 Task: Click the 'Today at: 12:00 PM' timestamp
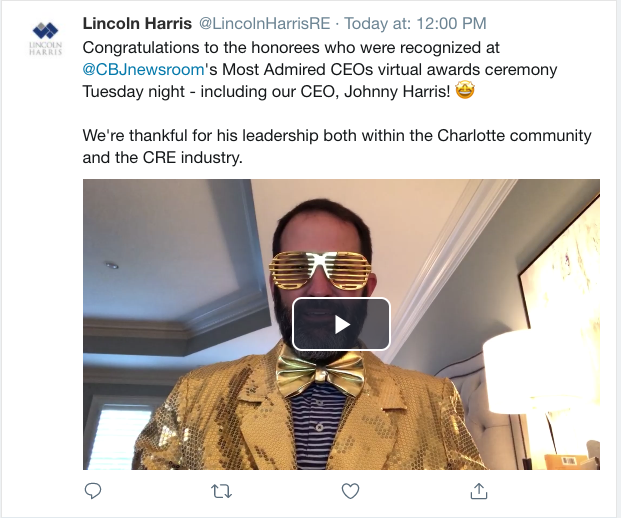pos(394,23)
